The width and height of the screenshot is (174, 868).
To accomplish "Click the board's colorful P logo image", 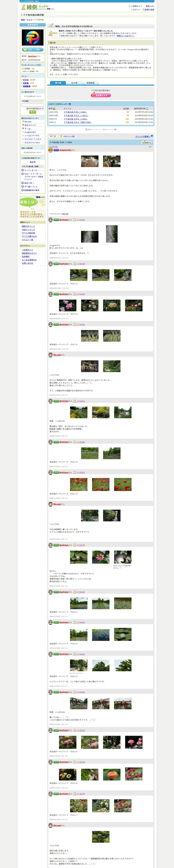I will (32, 37).
